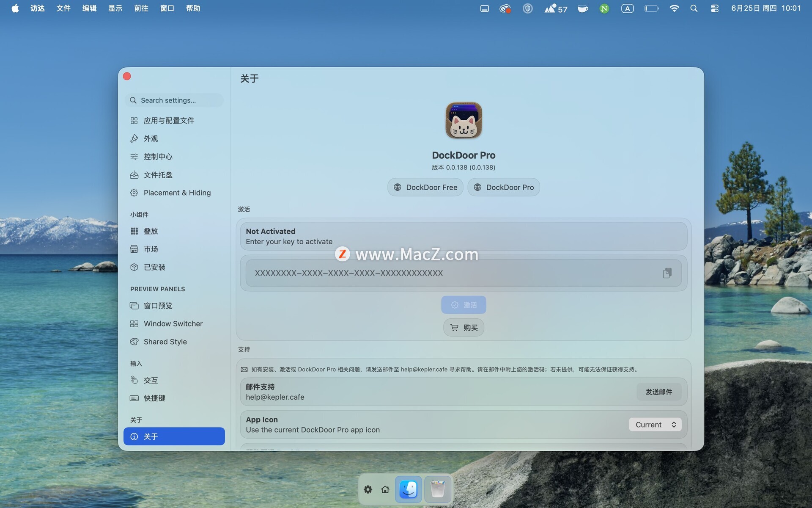Select 外观 appearance settings
Image resolution: width=812 pixels, height=508 pixels.
[174, 138]
